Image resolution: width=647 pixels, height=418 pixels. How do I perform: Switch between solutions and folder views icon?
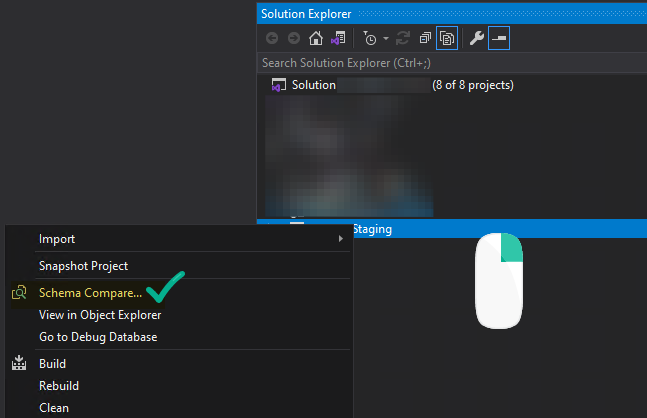pos(338,38)
